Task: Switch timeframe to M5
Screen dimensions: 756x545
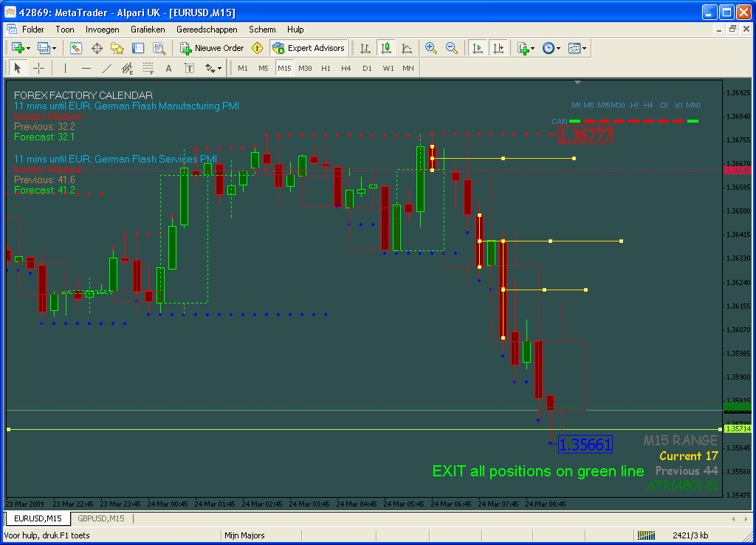Action: tap(264, 69)
